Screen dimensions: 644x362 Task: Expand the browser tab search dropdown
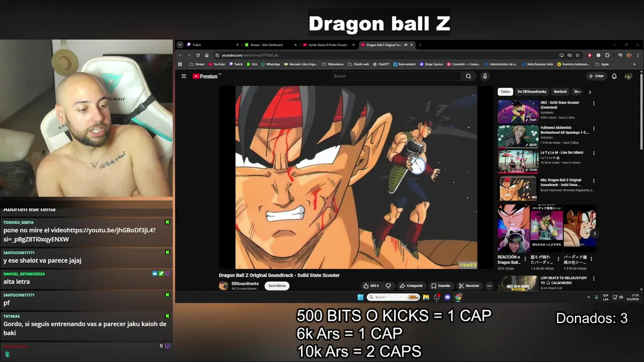[180, 45]
